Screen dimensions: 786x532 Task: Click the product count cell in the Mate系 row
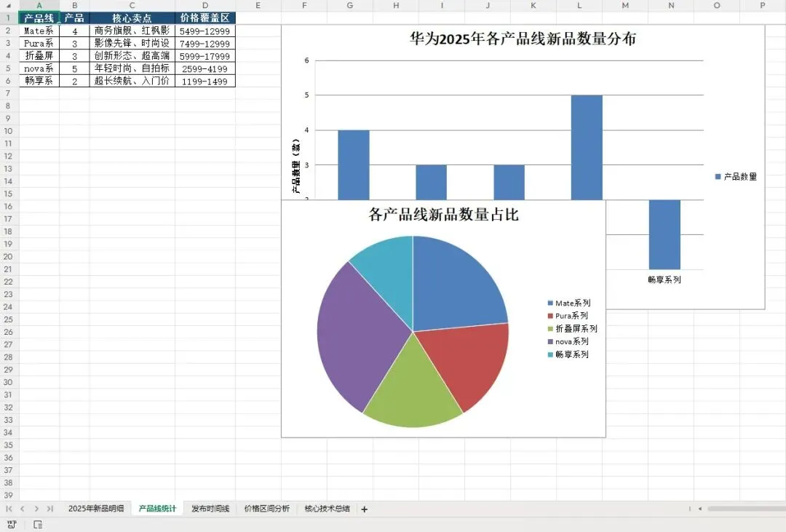75,31
